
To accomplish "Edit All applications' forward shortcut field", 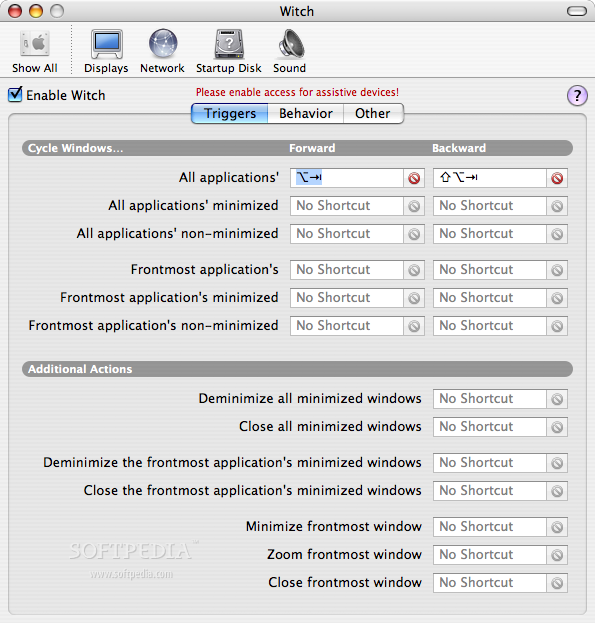I will coord(347,178).
